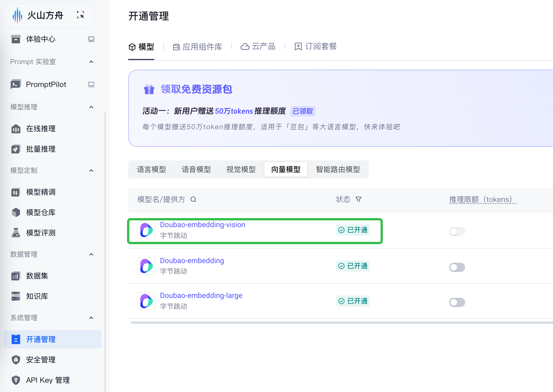This screenshot has width=553, height=392.
Task: Click the sidebar collapse arrows near 火山方舟
Action: (81, 15)
